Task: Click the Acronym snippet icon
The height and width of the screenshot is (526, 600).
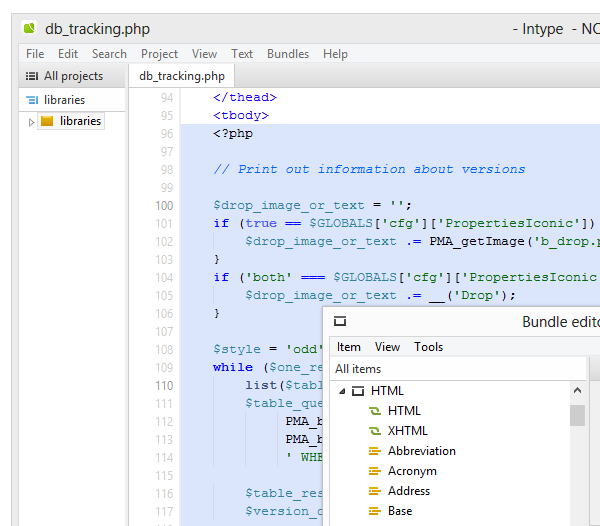Action: tap(375, 471)
